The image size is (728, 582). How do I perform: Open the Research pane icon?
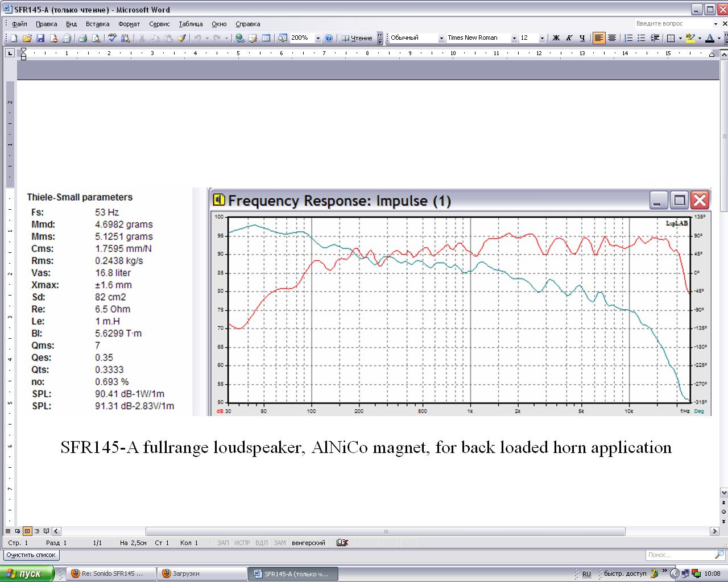click(125, 38)
